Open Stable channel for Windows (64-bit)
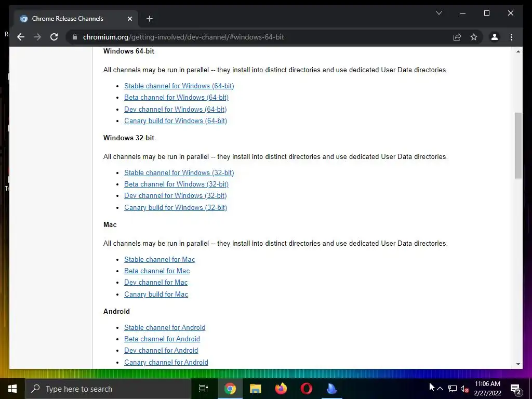 pyautogui.click(x=179, y=86)
